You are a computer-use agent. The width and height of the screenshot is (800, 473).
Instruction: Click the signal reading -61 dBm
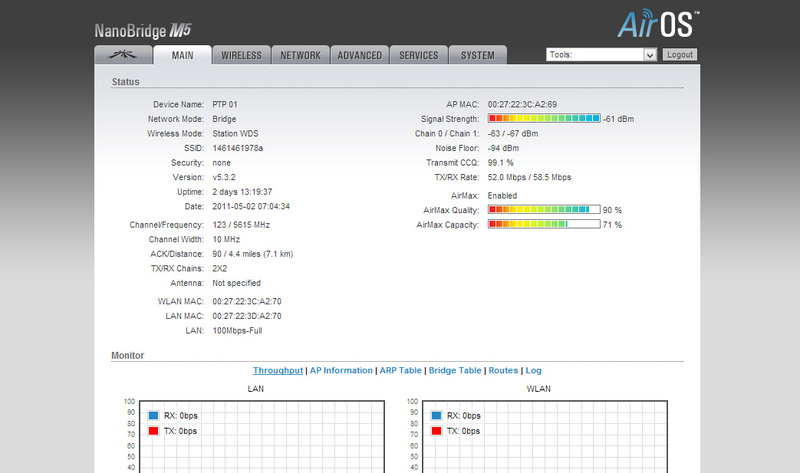click(618, 119)
